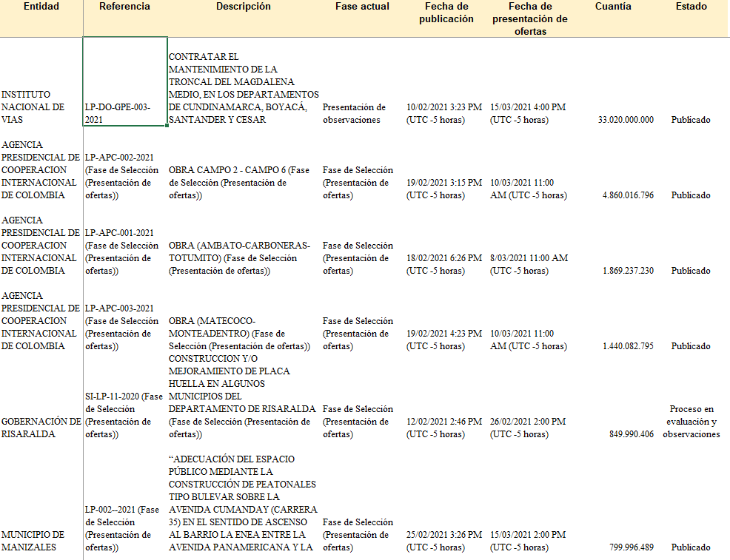This screenshot has width=730, height=560.
Task: Select the 1.440.082.795 amount cell
Action: click(628, 345)
